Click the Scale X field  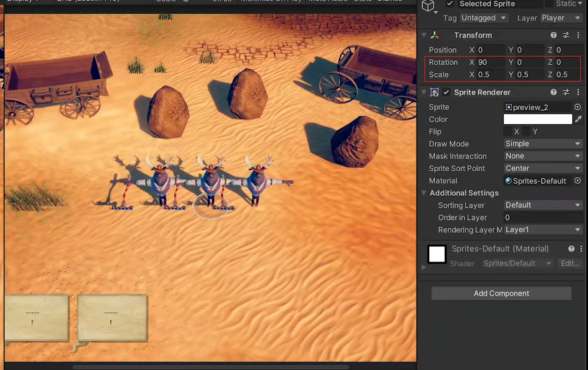491,75
